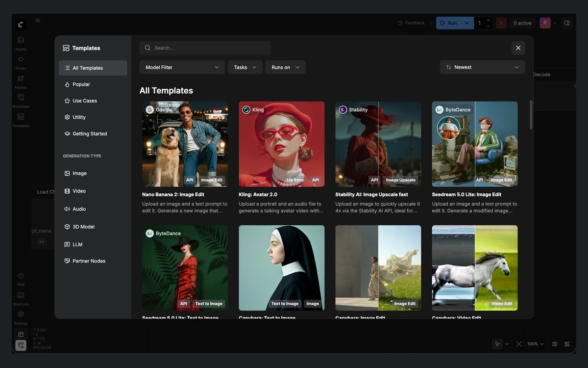Image resolution: width=588 pixels, height=368 pixels.
Task: Click the red cancel run icon
Action: (x=501, y=23)
